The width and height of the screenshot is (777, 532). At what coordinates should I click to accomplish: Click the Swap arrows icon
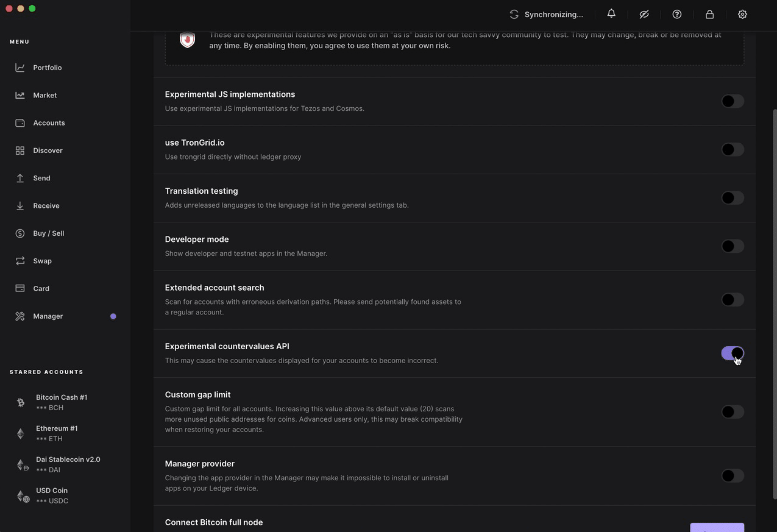click(20, 261)
